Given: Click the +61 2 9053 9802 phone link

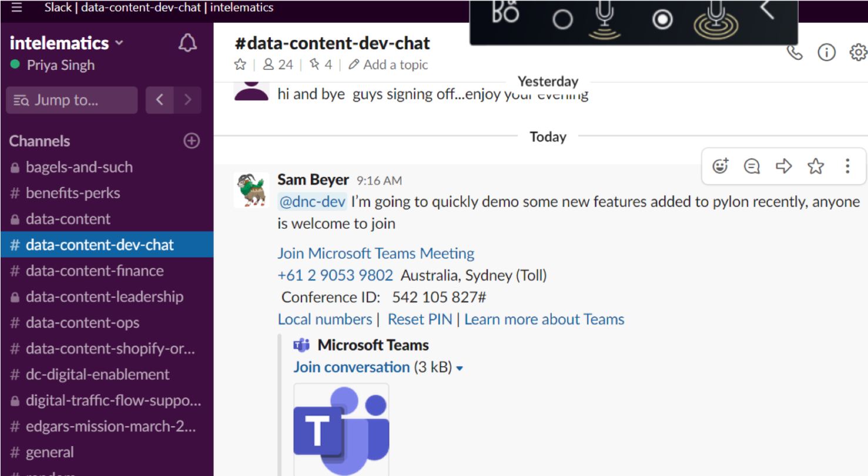Looking at the screenshot, I should coord(335,275).
